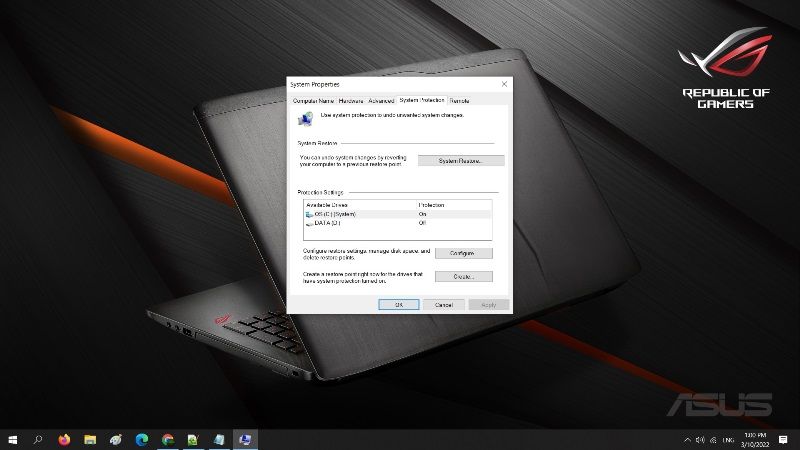Image resolution: width=800 pixels, height=450 pixels.
Task: Click the Create restore point button
Action: tap(464, 277)
